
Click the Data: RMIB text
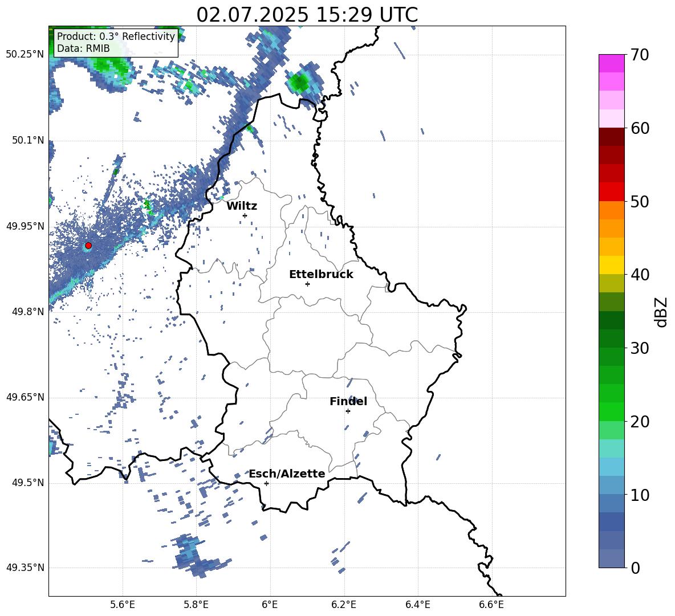83,48
